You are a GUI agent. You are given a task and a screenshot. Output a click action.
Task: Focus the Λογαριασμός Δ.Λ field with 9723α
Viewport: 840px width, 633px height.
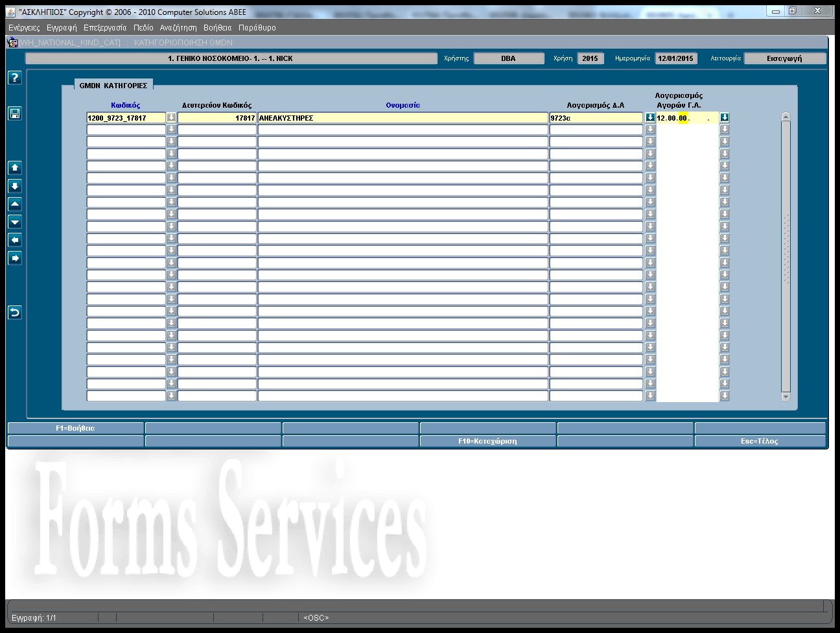596,118
